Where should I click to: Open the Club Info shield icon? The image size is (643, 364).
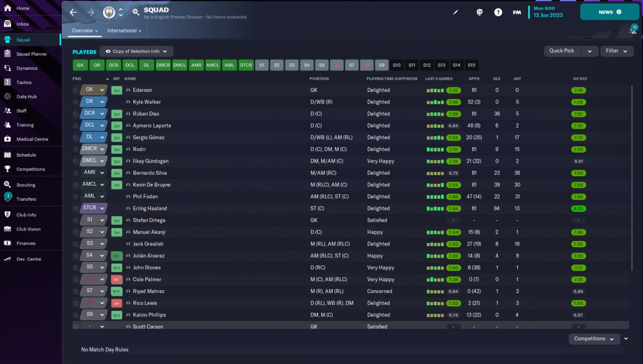[8, 214]
